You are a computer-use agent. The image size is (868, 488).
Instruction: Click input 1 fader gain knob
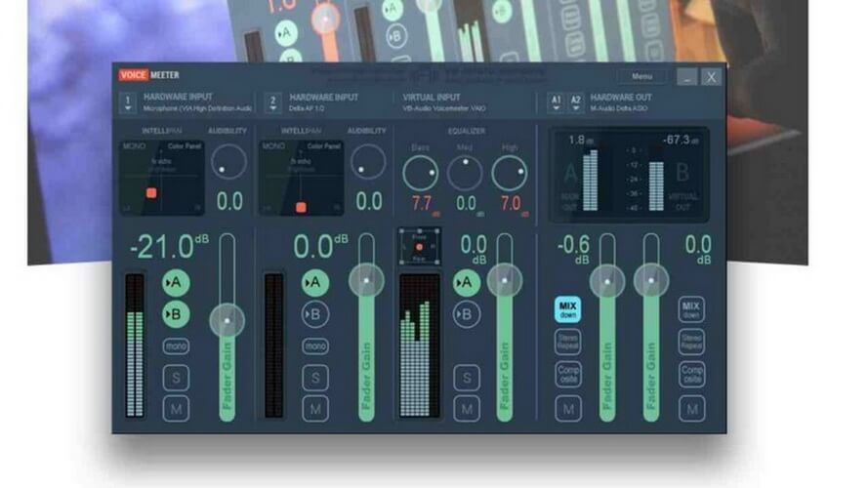[x=227, y=320]
